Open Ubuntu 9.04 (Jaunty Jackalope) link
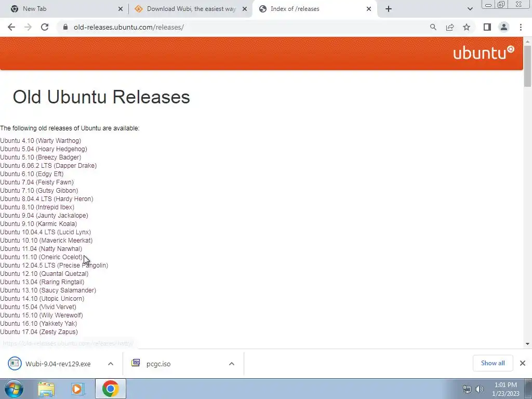This screenshot has width=532, height=399. (44, 216)
